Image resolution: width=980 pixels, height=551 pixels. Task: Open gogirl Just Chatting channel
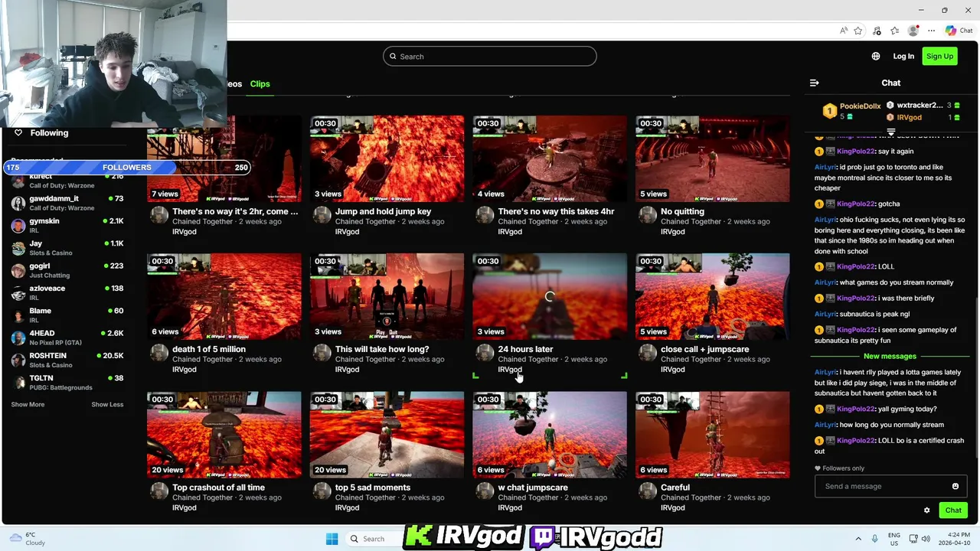[67, 270]
